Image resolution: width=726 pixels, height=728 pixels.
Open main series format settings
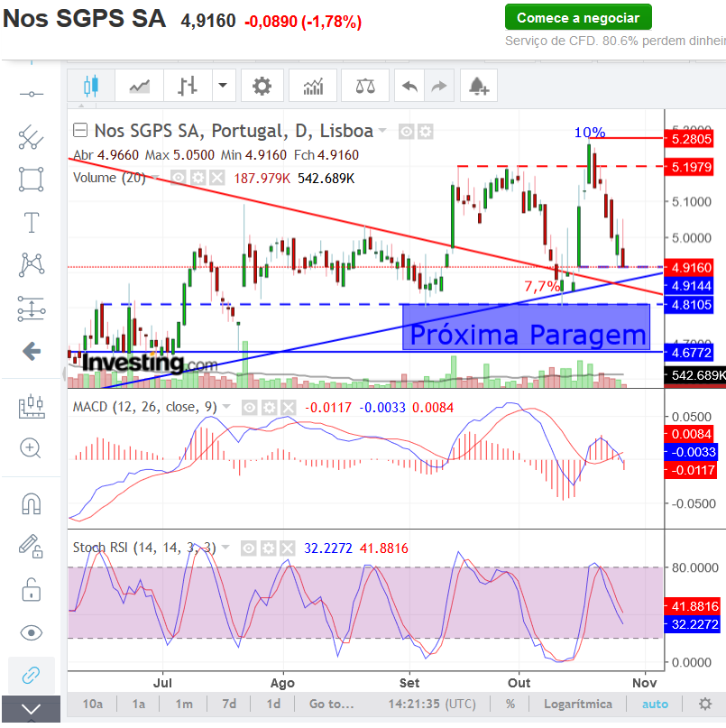425,132
